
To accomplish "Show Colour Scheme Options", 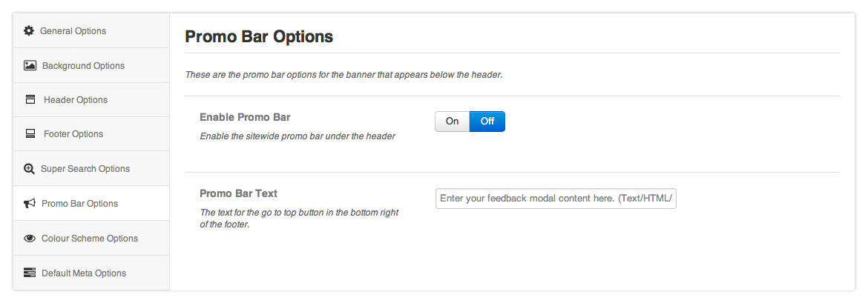I will 90,239.
